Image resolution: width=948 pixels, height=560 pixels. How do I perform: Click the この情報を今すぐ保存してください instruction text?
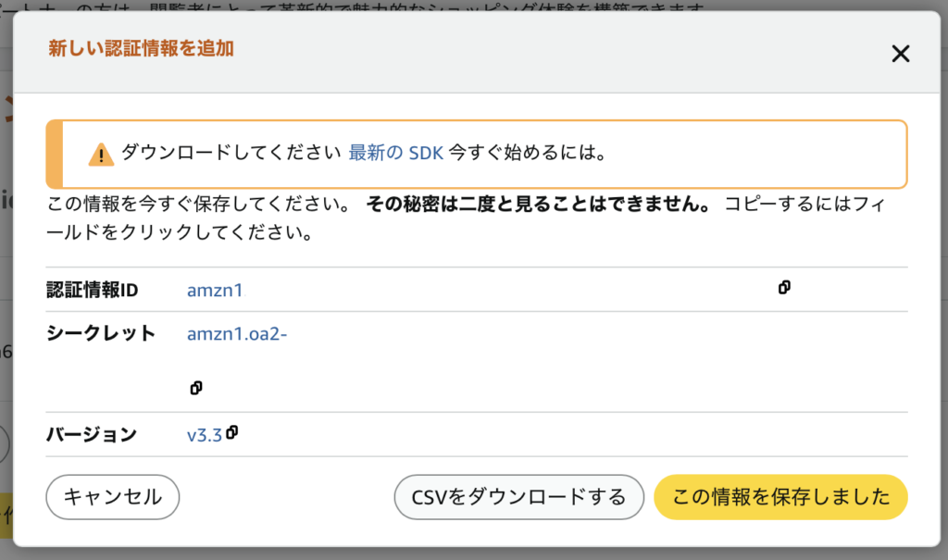pyautogui.click(x=199, y=204)
